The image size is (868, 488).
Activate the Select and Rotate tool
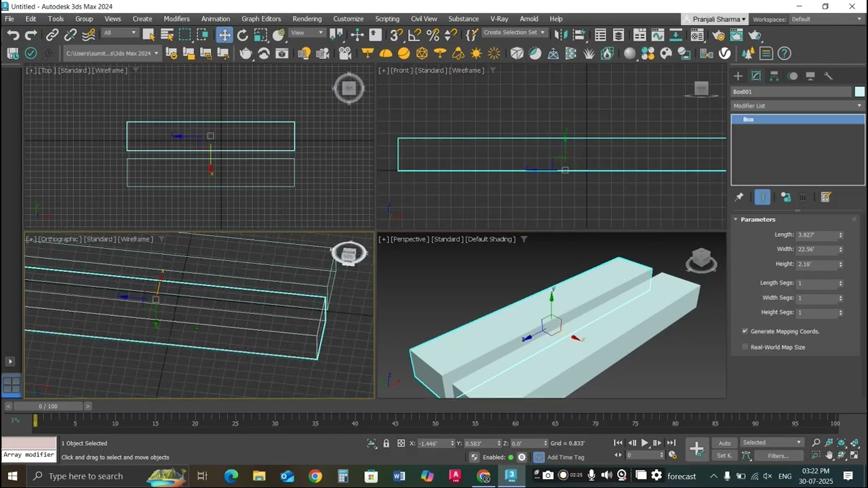[x=243, y=35]
